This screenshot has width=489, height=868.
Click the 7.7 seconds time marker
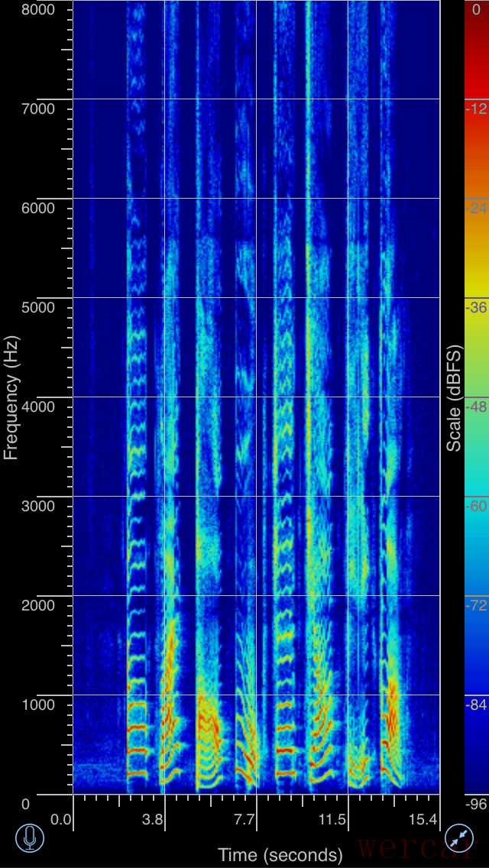[x=244, y=821]
